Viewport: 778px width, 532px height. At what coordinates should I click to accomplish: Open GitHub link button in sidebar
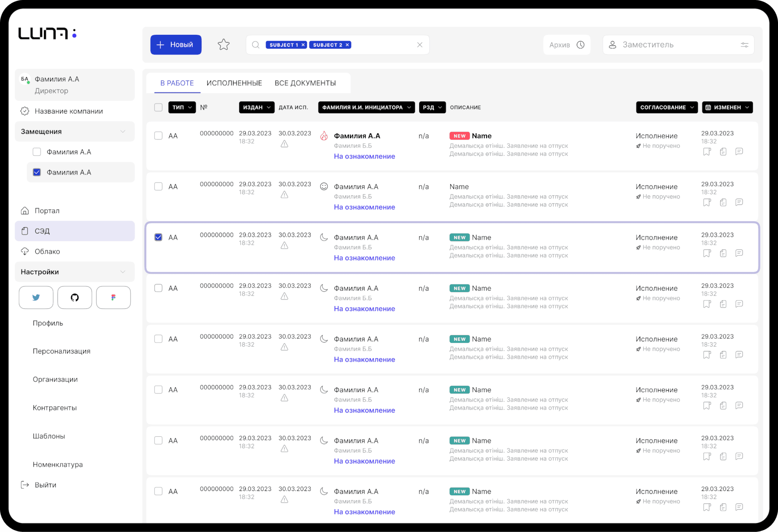tap(75, 298)
